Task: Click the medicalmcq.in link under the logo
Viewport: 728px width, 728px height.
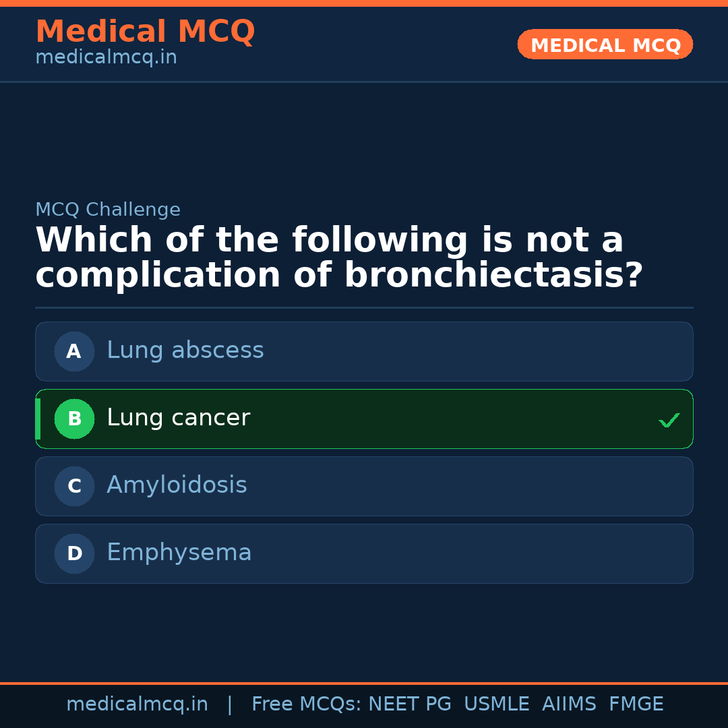Action: 106,57
